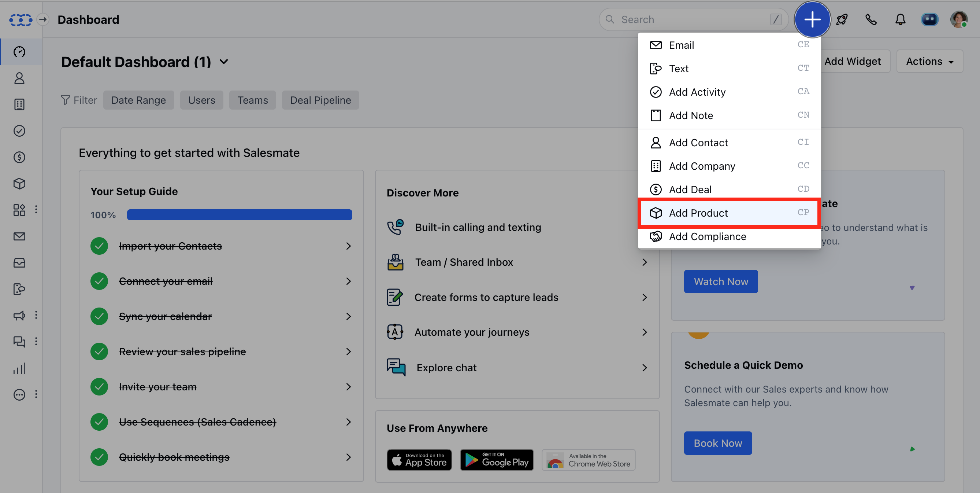The height and width of the screenshot is (493, 980).
Task: Select Text from the quick-add menu
Action: (x=729, y=69)
